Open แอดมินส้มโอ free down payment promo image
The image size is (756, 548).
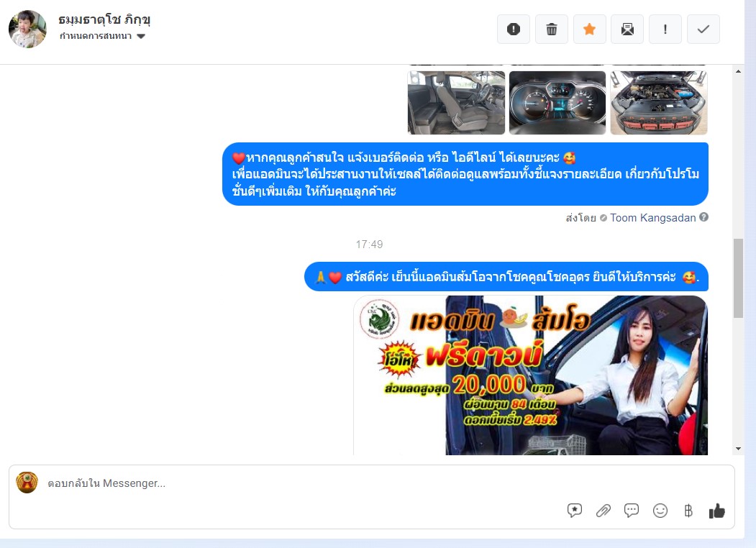pos(530,375)
